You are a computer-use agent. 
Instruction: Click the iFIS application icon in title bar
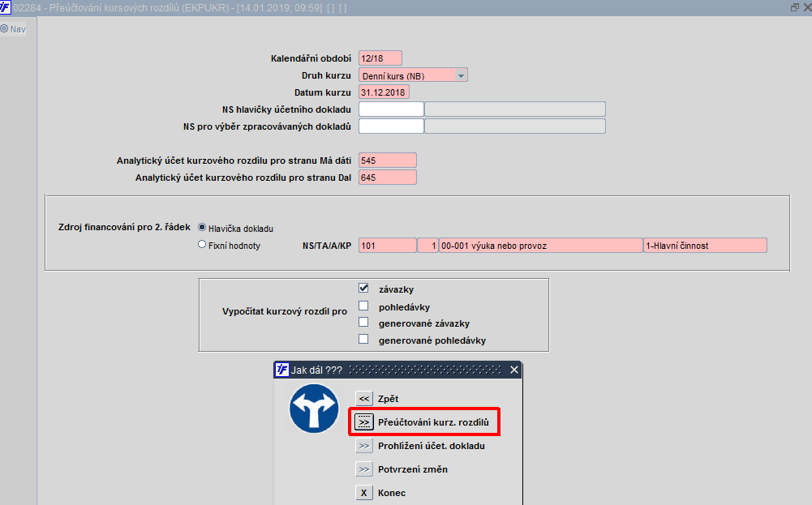[x=5, y=7]
